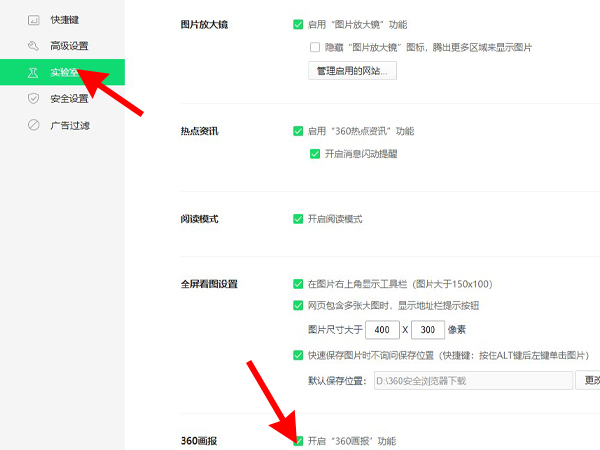Toggle 快速保存图片时不询问保存位置 checkbox
The height and width of the screenshot is (450, 600).
(298, 355)
